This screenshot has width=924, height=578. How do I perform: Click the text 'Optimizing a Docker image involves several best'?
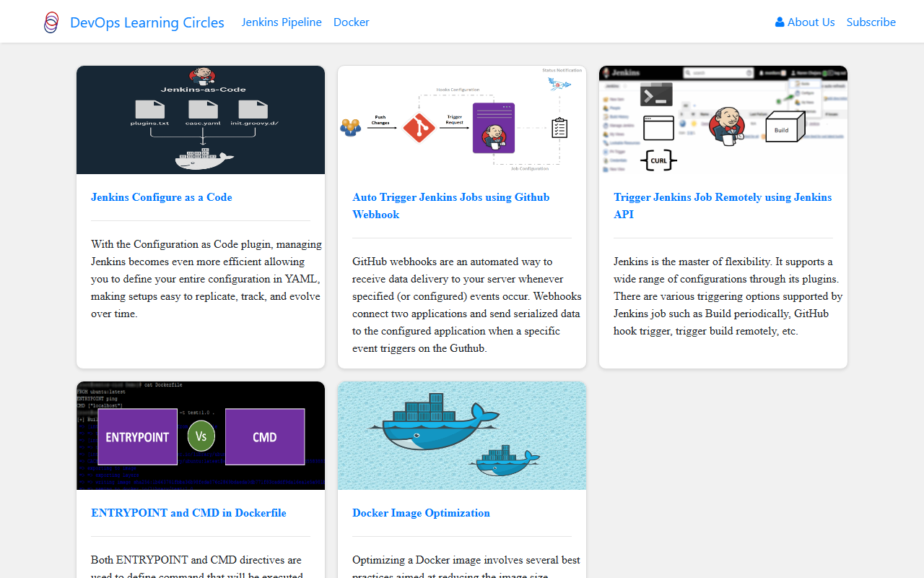point(466,560)
